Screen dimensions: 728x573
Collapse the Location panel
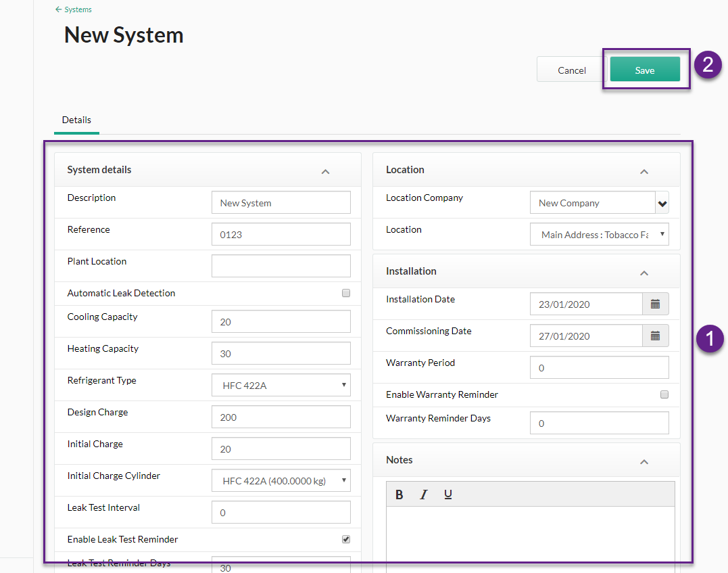644,171
